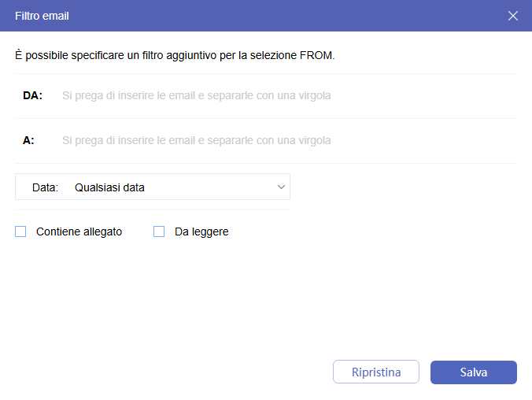Image resolution: width=532 pixels, height=400 pixels.
Task: Open the Data date dropdown
Action: pos(153,187)
